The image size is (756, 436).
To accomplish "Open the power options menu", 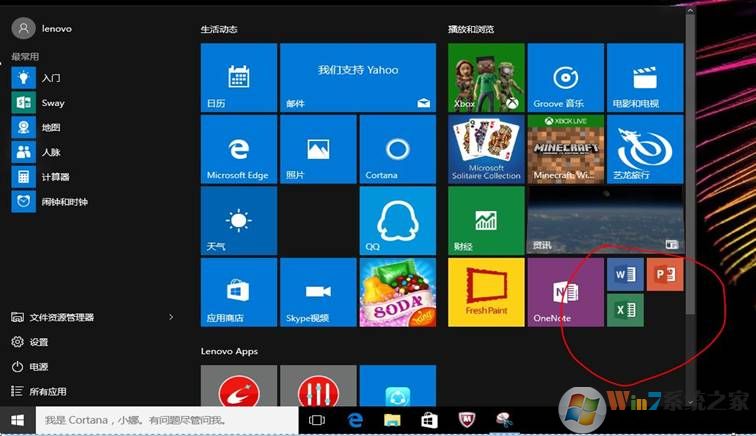I will click(x=38, y=367).
